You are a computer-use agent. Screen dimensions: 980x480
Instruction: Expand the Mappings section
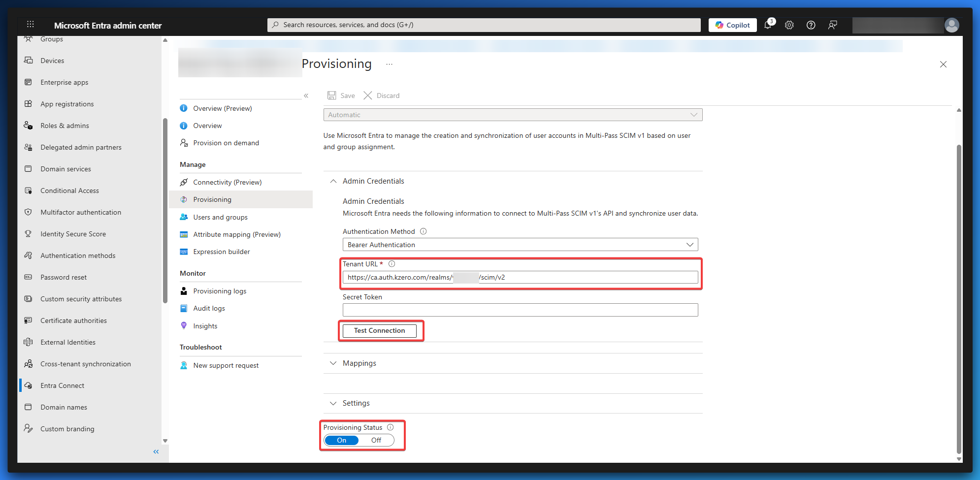(x=359, y=363)
